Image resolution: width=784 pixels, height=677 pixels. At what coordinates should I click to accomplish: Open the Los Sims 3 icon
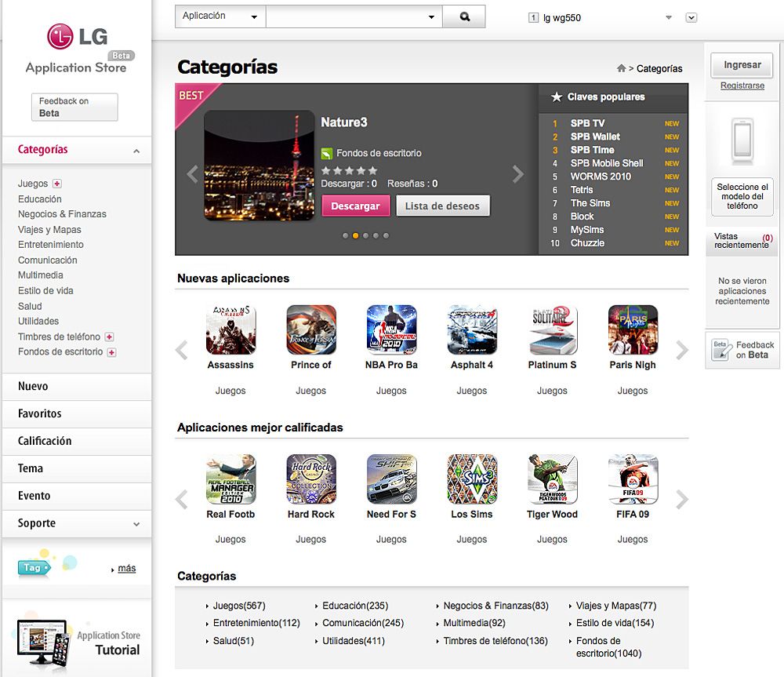(x=472, y=479)
